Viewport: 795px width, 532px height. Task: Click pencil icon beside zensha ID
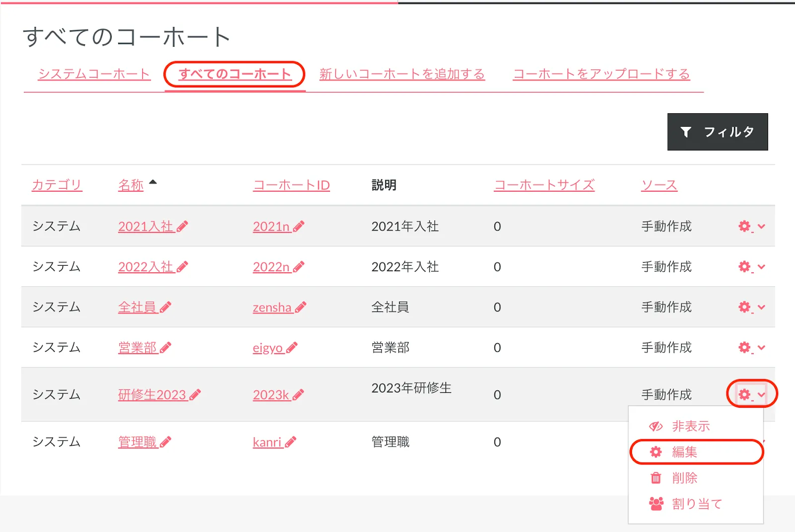(301, 307)
